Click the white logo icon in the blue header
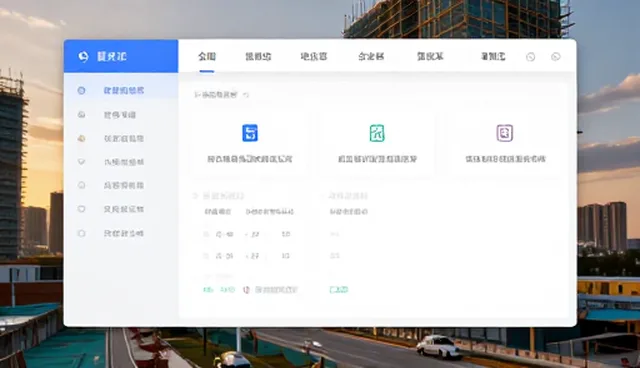The width and height of the screenshot is (640, 368). [x=83, y=56]
